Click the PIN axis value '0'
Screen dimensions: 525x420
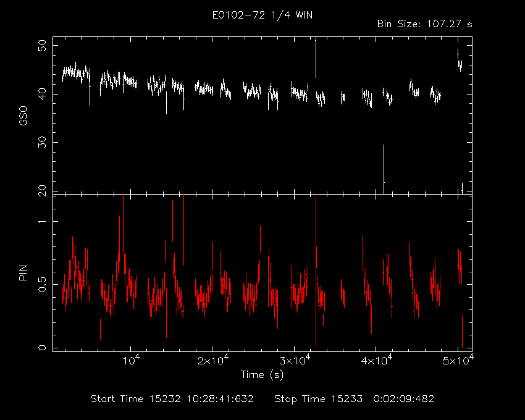click(42, 348)
